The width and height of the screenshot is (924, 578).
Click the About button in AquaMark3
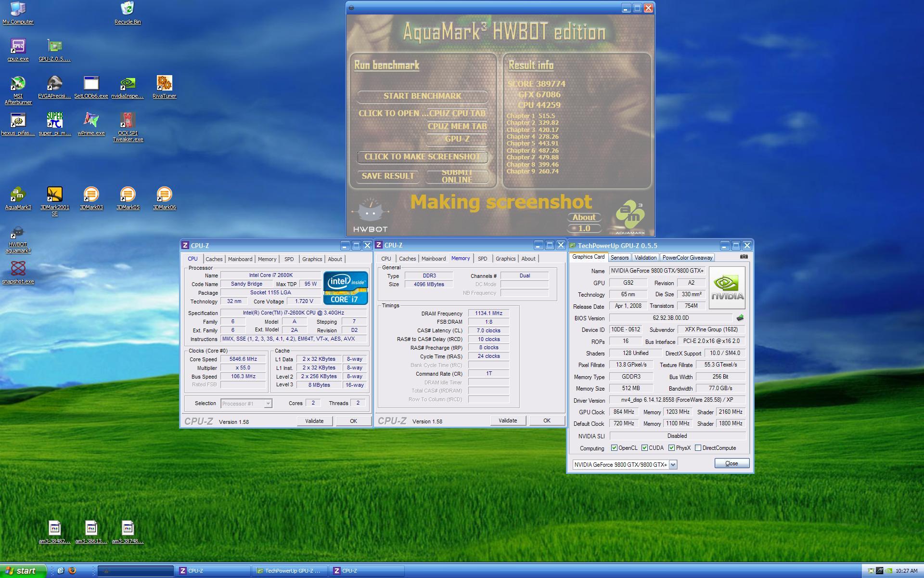click(x=584, y=217)
